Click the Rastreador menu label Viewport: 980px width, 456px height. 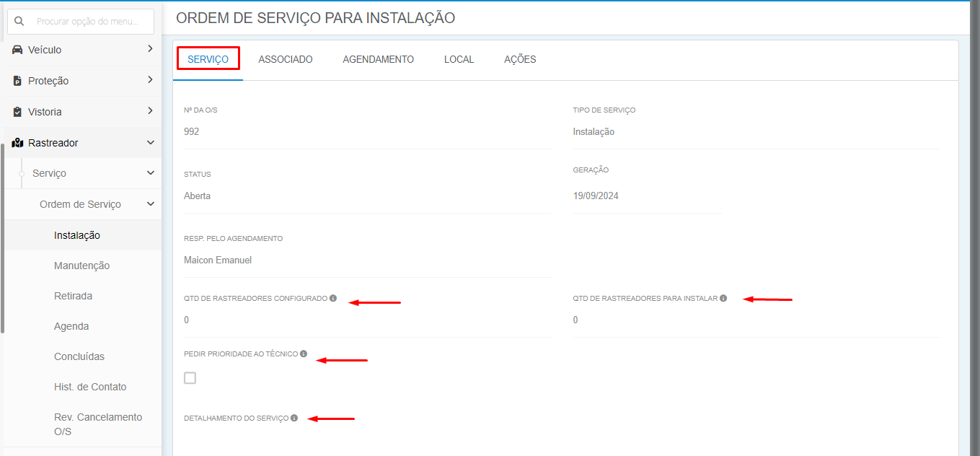[x=53, y=143]
